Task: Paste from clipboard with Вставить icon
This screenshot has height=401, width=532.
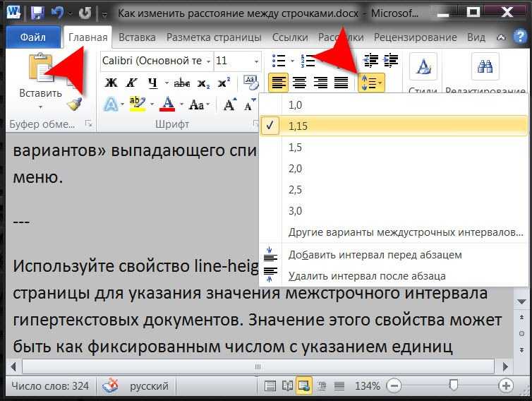Action: pos(40,67)
